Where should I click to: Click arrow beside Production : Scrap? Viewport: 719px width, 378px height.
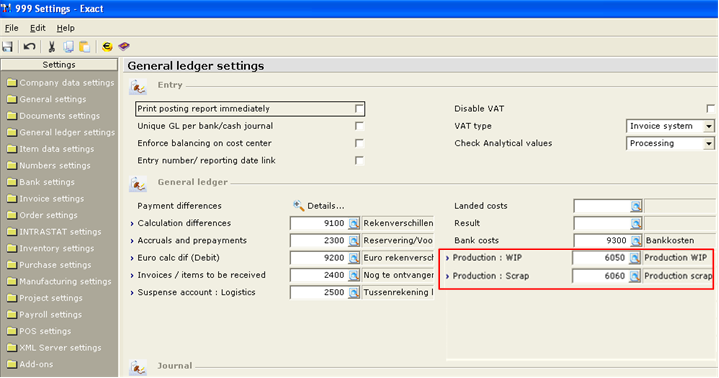[448, 277]
